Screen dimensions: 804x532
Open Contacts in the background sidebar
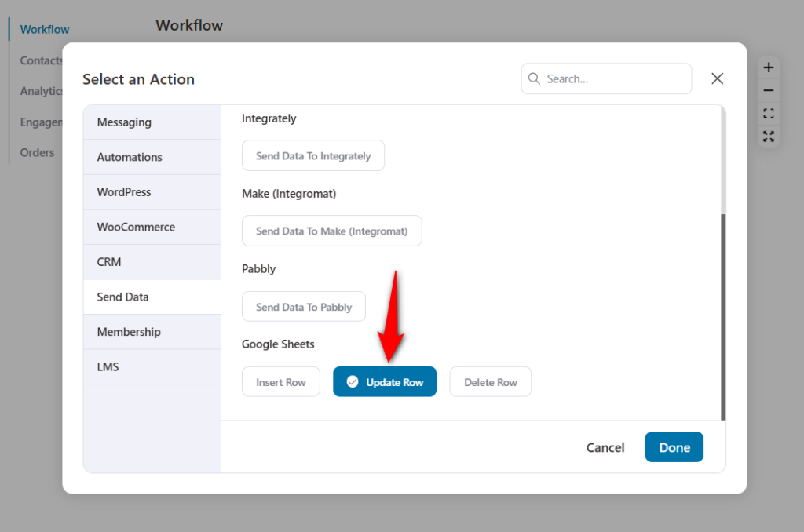[x=41, y=60]
